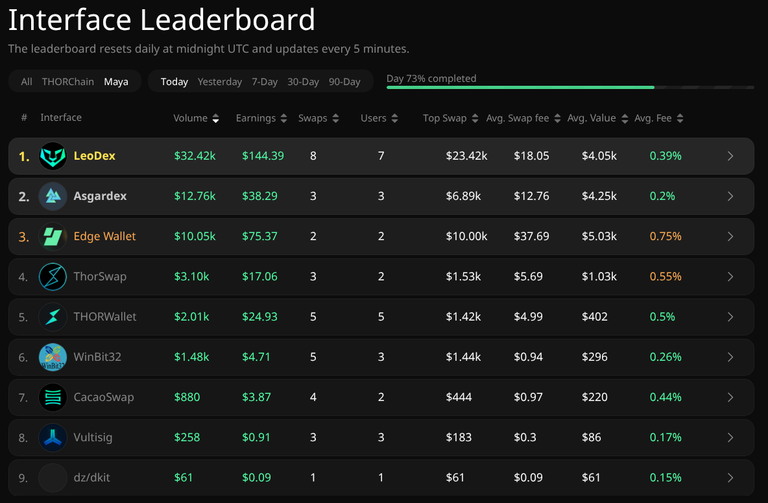Click the CacaoSwap logo icon
The height and width of the screenshot is (503, 768).
tap(53, 397)
